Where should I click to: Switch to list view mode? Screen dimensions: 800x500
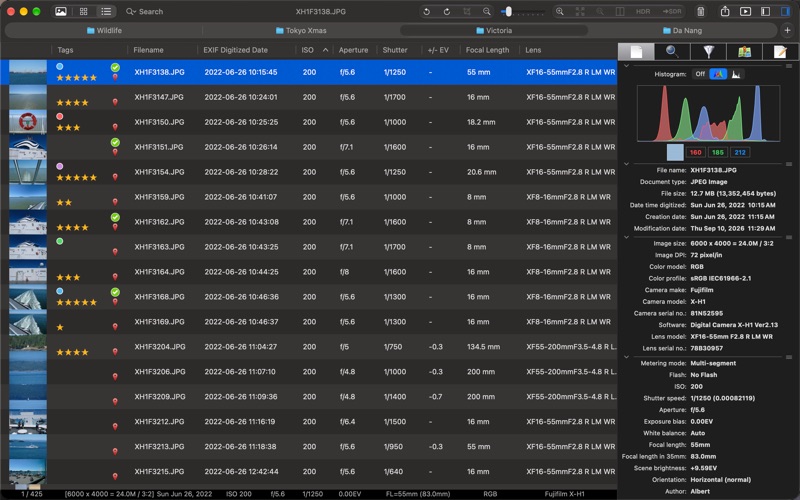click(x=106, y=11)
